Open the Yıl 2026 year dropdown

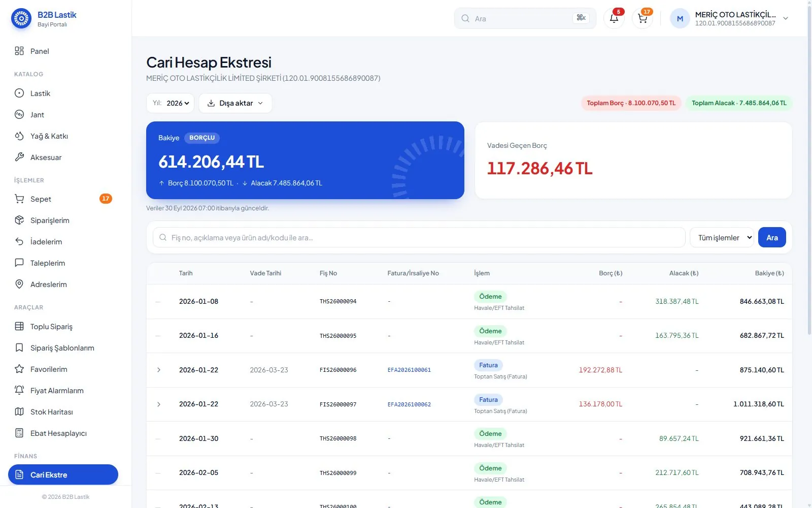click(x=170, y=103)
